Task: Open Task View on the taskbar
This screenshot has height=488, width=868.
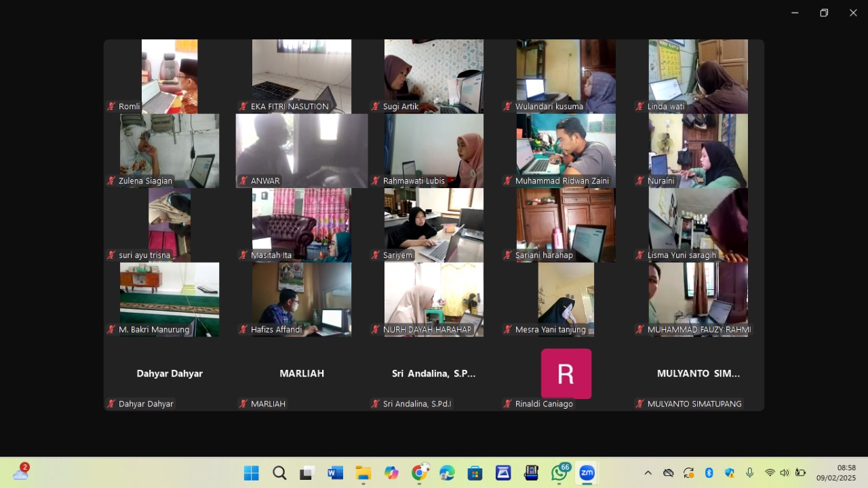Action: [x=307, y=473]
